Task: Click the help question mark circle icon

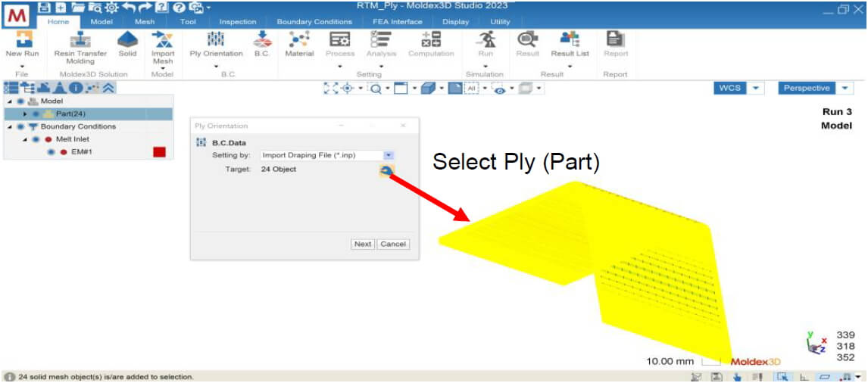Action: click(x=178, y=8)
